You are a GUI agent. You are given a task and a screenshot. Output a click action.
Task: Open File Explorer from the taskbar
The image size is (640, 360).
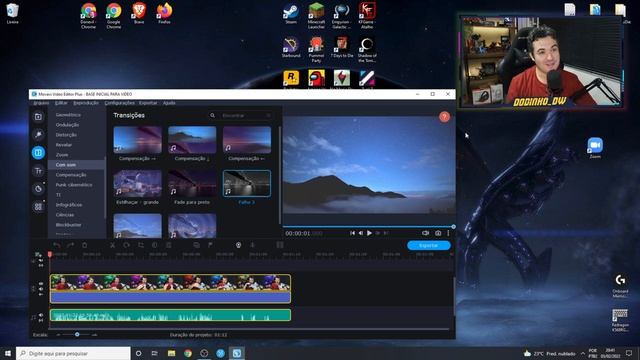171,353
